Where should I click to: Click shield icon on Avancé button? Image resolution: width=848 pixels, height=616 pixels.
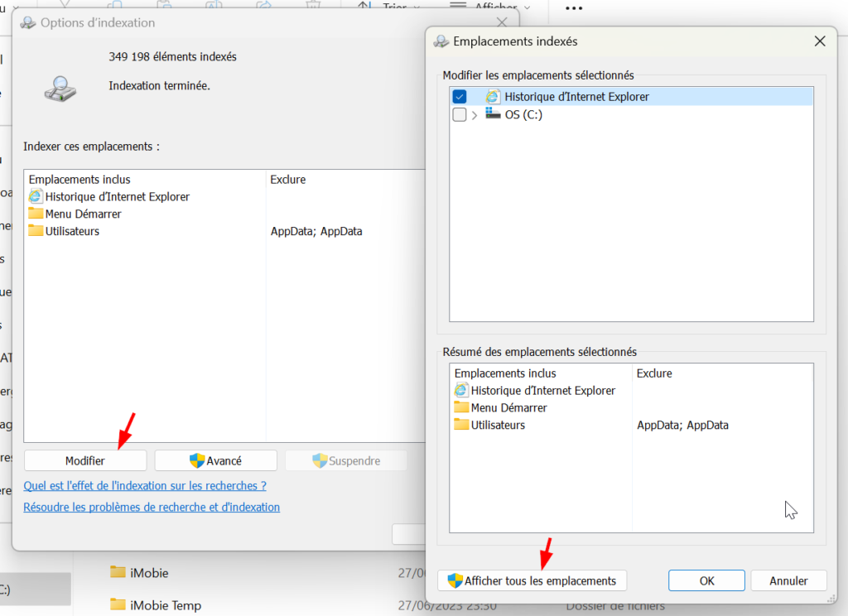(197, 460)
